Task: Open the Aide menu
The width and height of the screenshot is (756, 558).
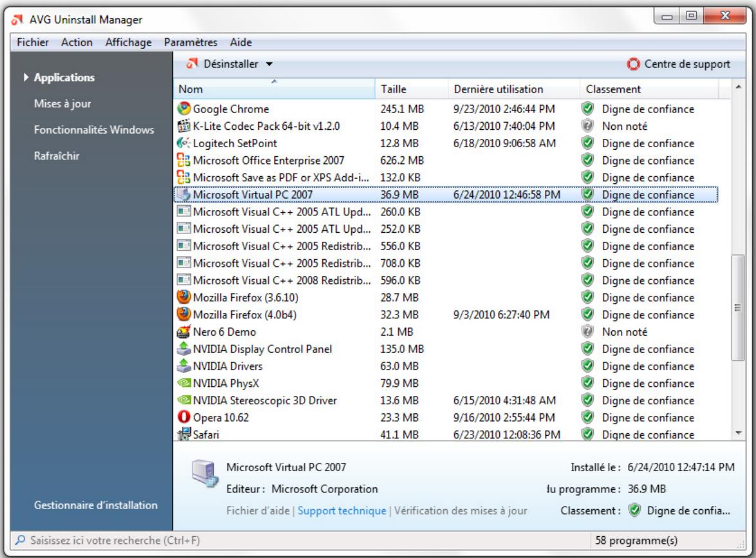Action: point(241,42)
